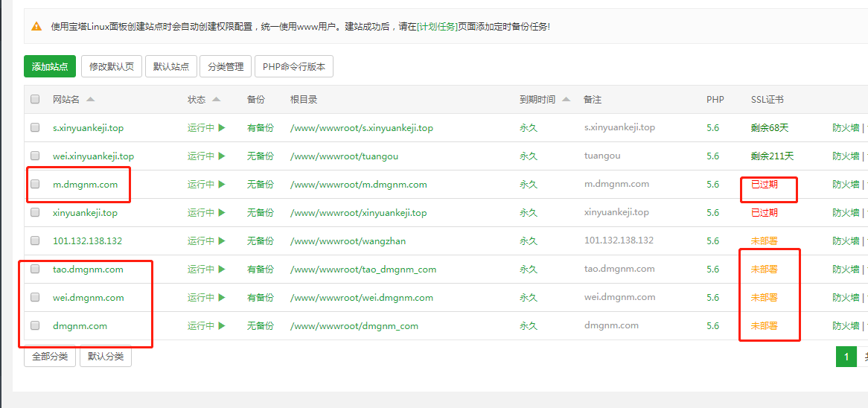Click the play icon in wei.xinyuankeji.top row
The height and width of the screenshot is (408, 868).
coord(222,156)
